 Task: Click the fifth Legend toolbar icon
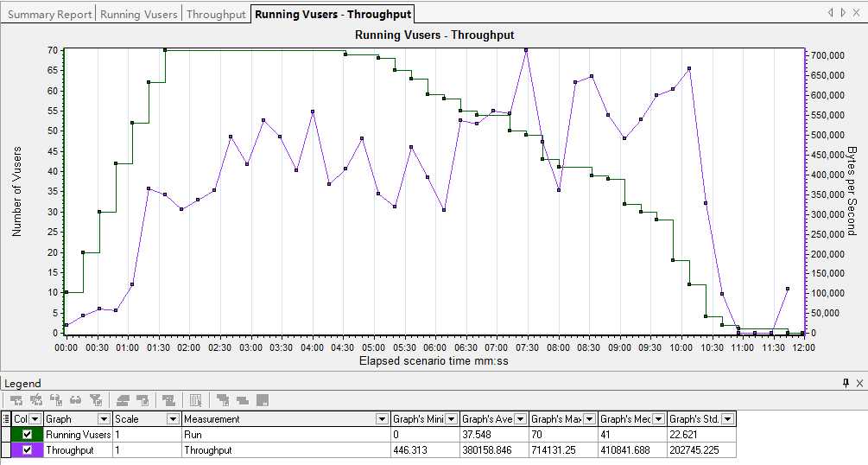96,400
